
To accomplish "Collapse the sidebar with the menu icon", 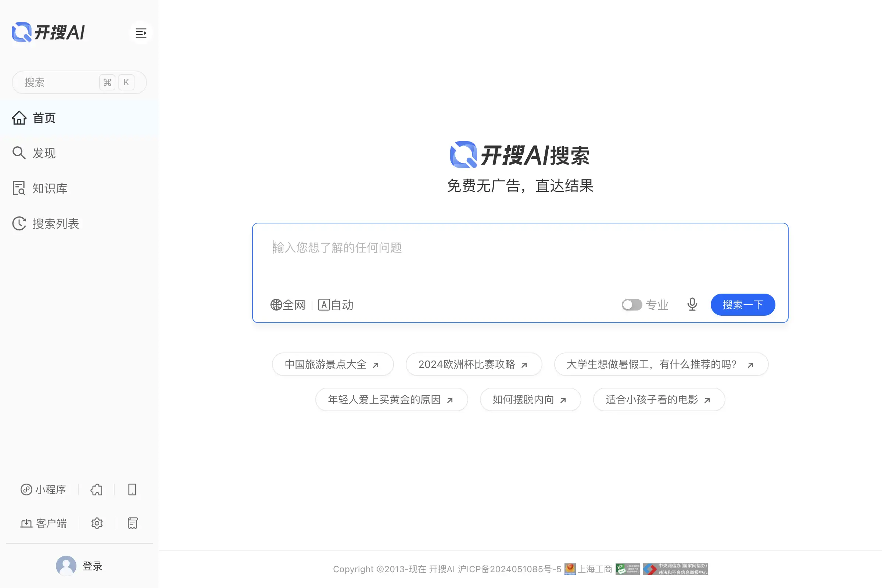I will tap(141, 33).
